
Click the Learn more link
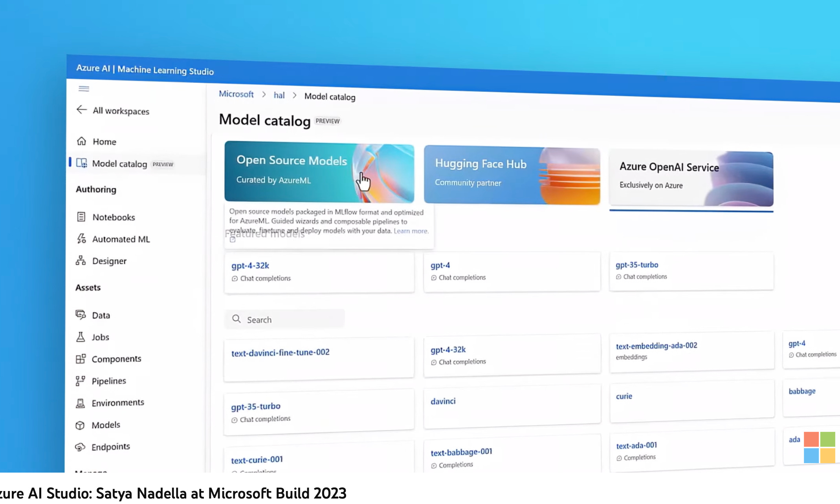pos(411,231)
